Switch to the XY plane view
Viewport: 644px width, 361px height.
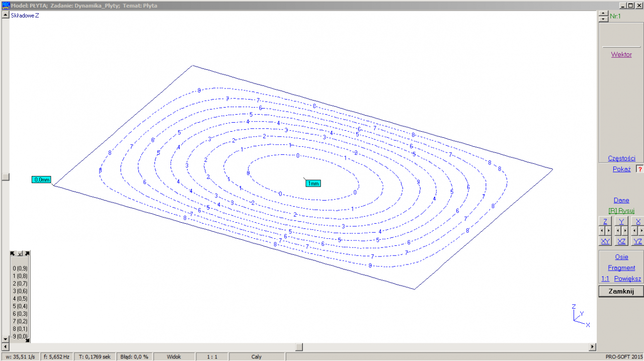(605, 241)
